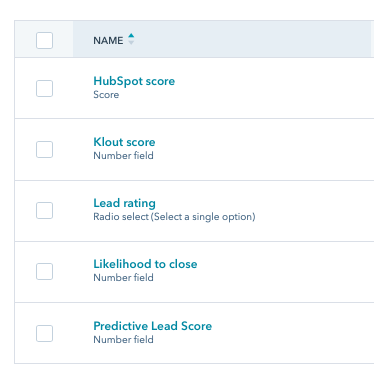The image size is (374, 371).
Task: Enable the Likelihood to close checkbox
Action: point(44,271)
